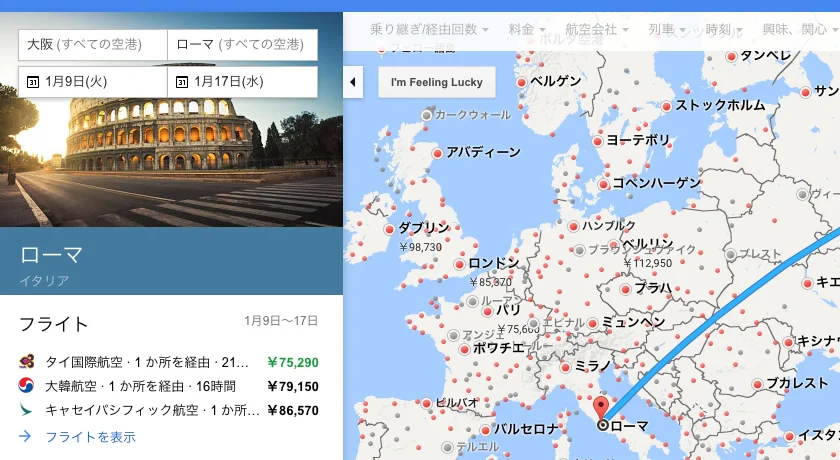
Task: Click the フライトを表示 link
Action: pyautogui.click(x=88, y=437)
